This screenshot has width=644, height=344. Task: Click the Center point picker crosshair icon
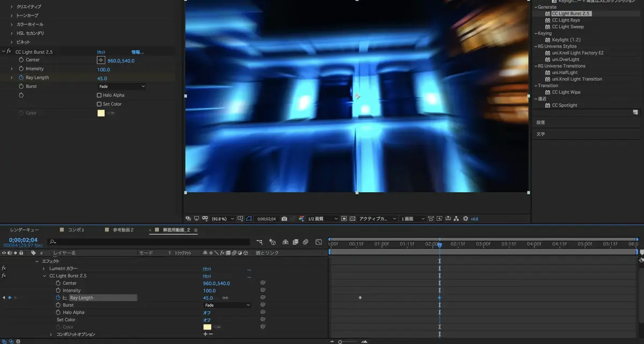100,60
